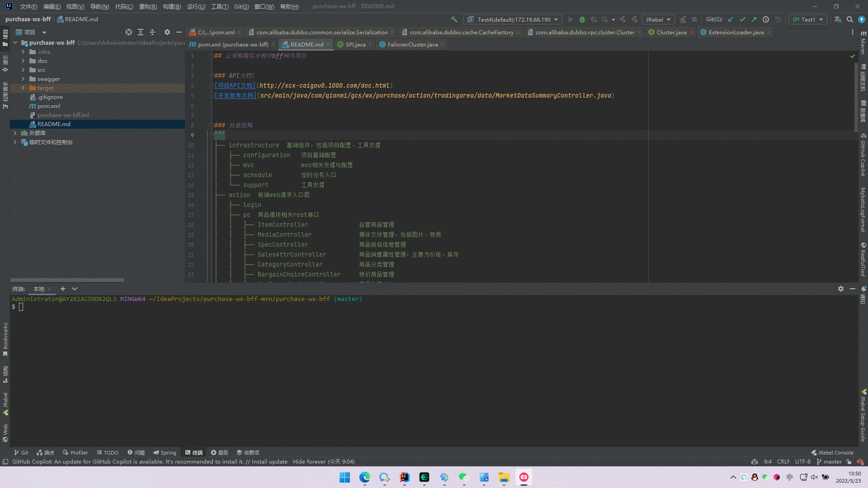Expand the src folder in project tree
Viewport: 868px width, 488px height.
[23, 70]
